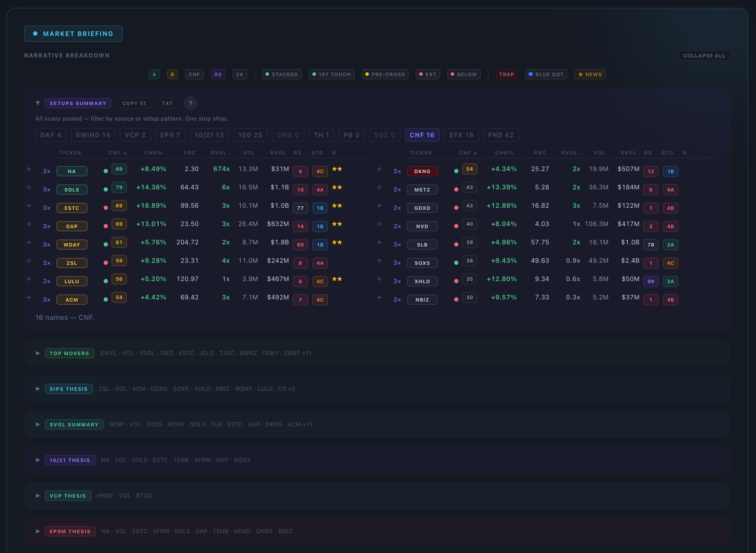Image resolution: width=756 pixels, height=553 pixels.
Task: Expand the VCP Thesis section
Action: (x=38, y=496)
